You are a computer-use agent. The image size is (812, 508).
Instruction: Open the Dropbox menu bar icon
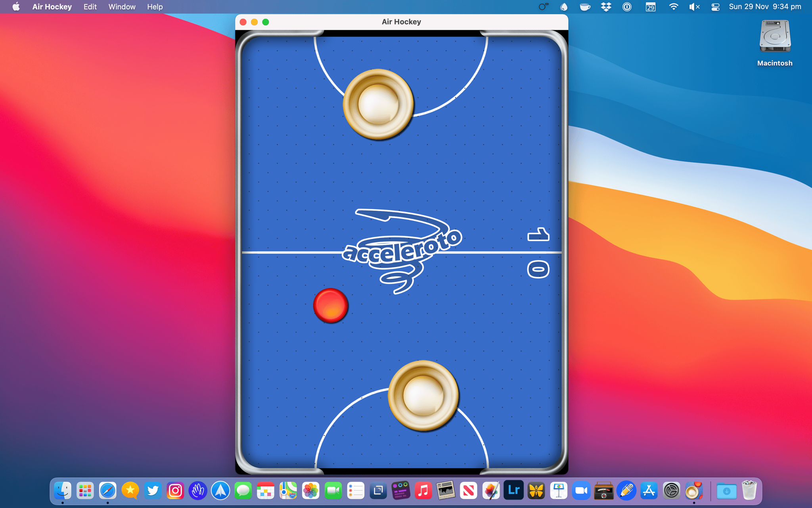[x=606, y=7]
